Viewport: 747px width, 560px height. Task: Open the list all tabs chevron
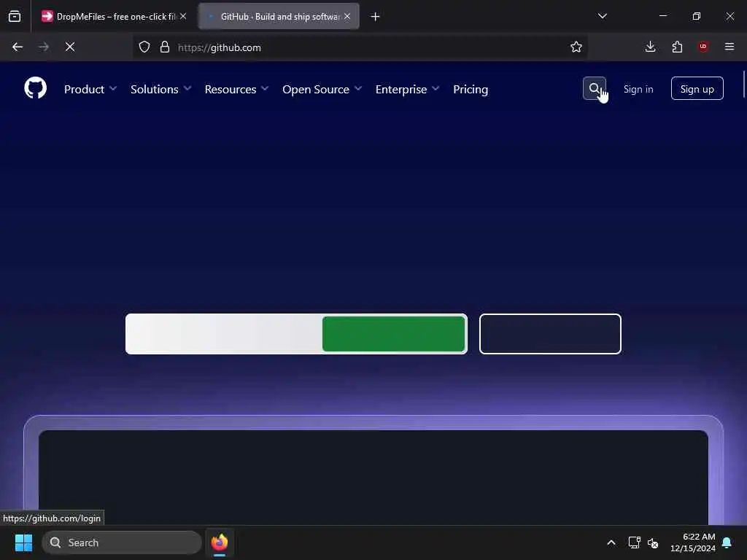[603, 16]
